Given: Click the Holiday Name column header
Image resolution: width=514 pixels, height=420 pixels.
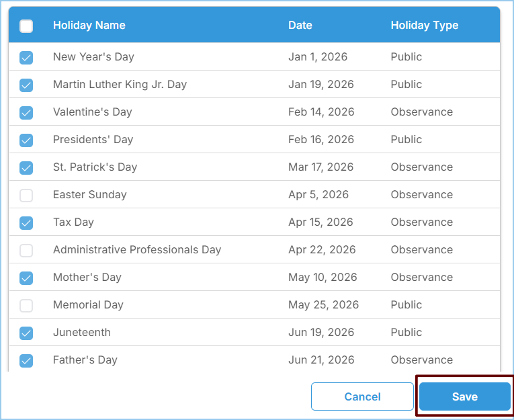Looking at the screenshot, I should pos(89,26).
